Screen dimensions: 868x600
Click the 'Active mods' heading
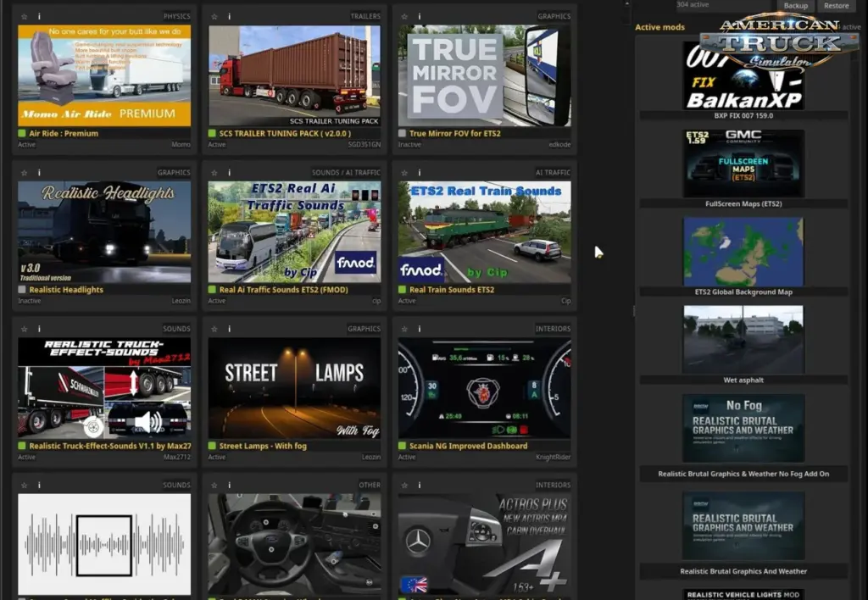pos(659,27)
